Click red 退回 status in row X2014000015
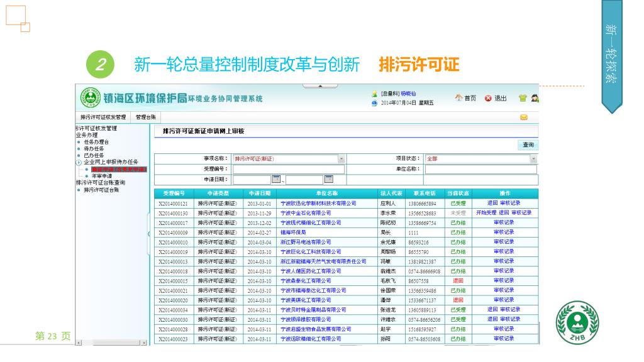This screenshot has width=644, height=362. pyautogui.click(x=458, y=281)
